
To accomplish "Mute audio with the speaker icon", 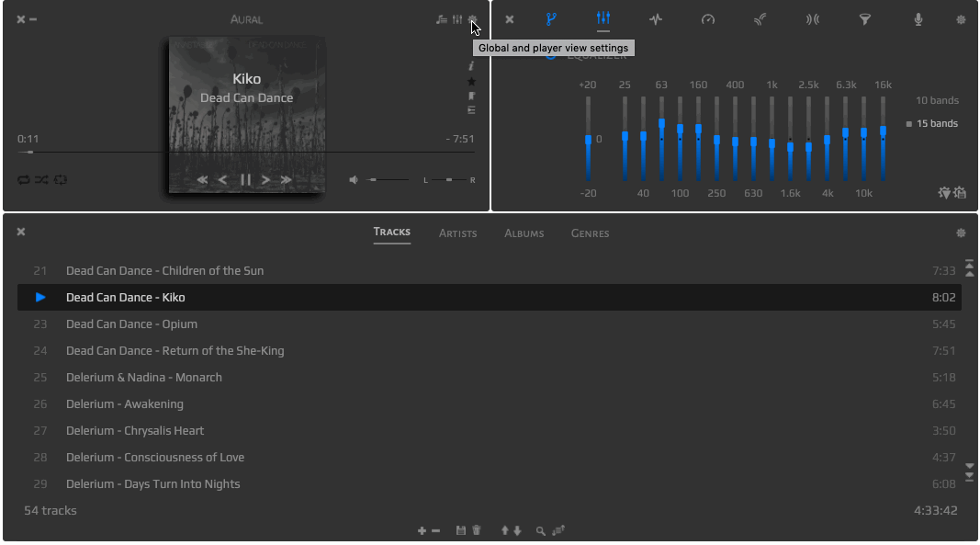I will [354, 180].
